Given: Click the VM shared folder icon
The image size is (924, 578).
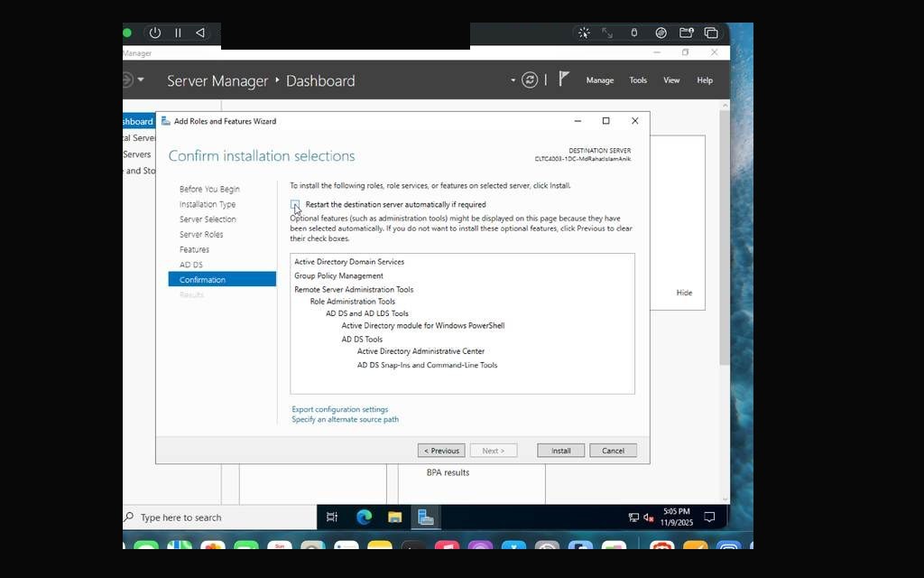Looking at the screenshot, I should coord(687,33).
